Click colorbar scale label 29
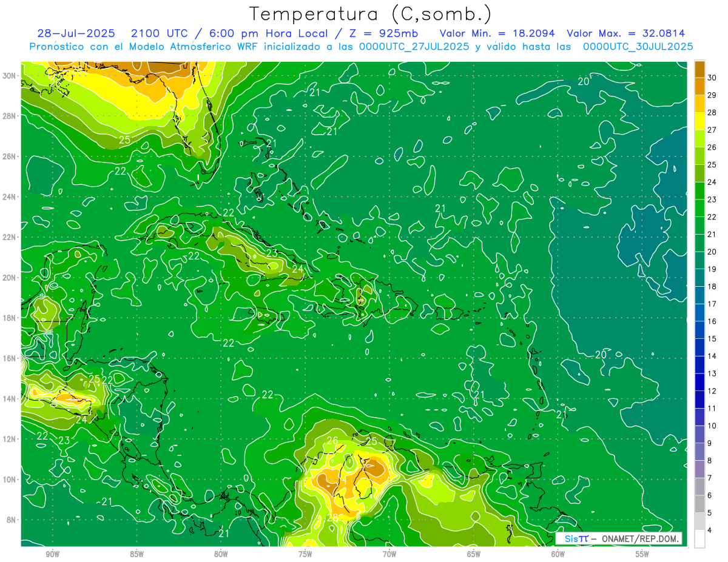 (x=712, y=95)
